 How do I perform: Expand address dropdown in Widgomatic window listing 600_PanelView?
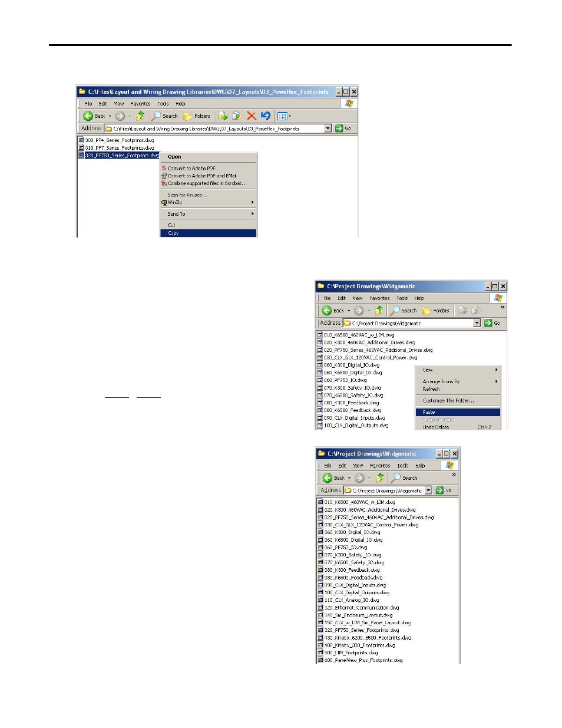coord(429,490)
